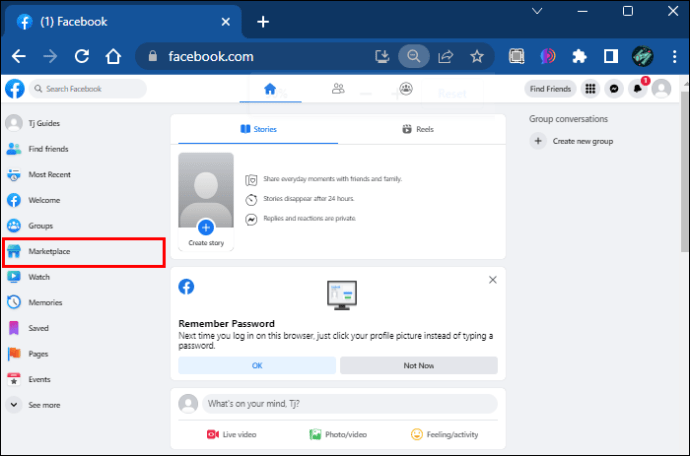The image size is (690, 456).
Task: Click OK on Remember Password prompt
Action: [257, 366]
